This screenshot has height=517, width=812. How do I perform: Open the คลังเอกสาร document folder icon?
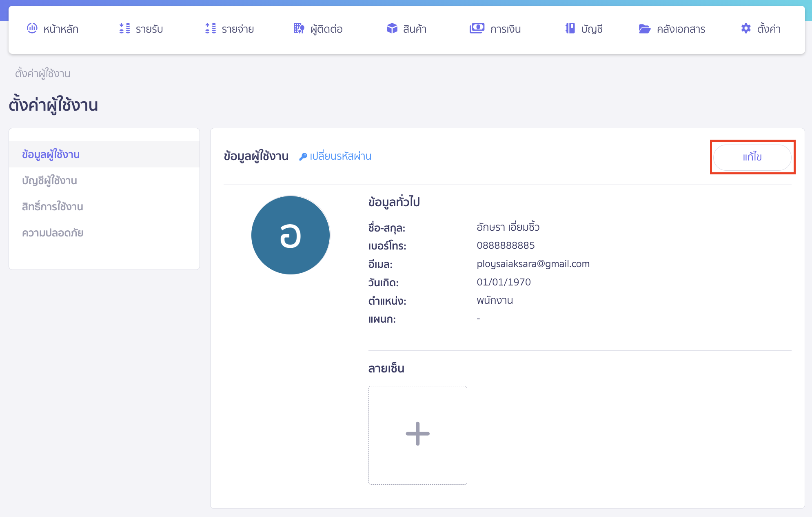pos(644,29)
